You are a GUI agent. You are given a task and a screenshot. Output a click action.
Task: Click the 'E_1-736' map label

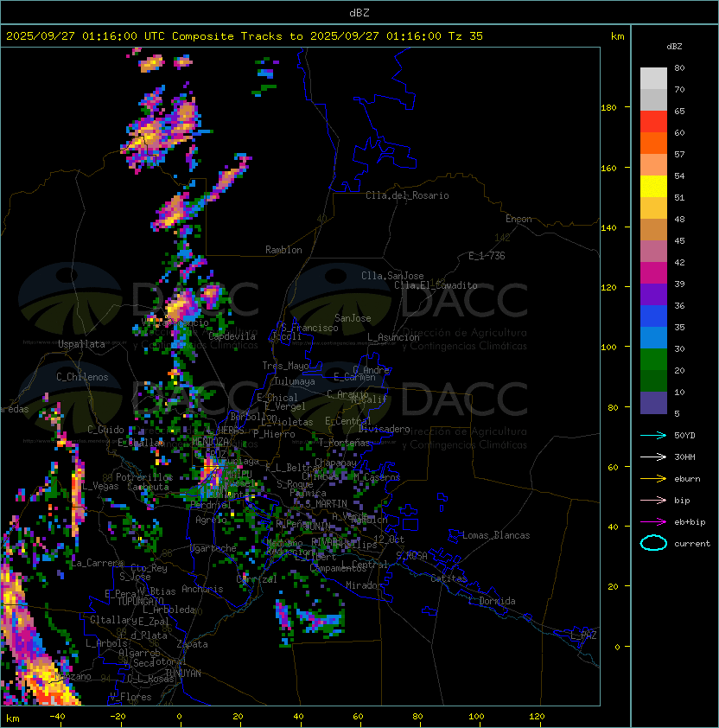pyautogui.click(x=487, y=256)
